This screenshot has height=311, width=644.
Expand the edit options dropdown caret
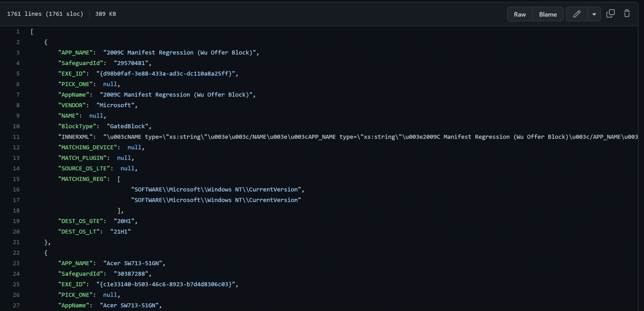[x=594, y=14]
